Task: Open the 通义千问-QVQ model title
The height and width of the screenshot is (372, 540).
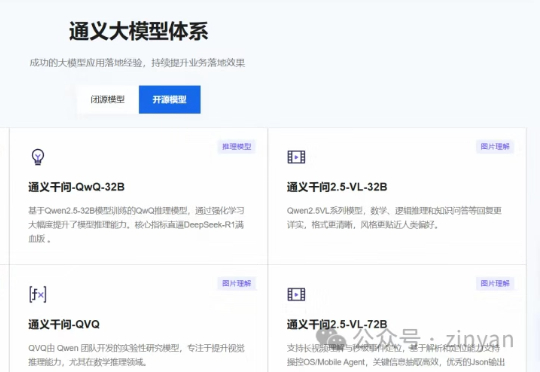Action: 64,324
